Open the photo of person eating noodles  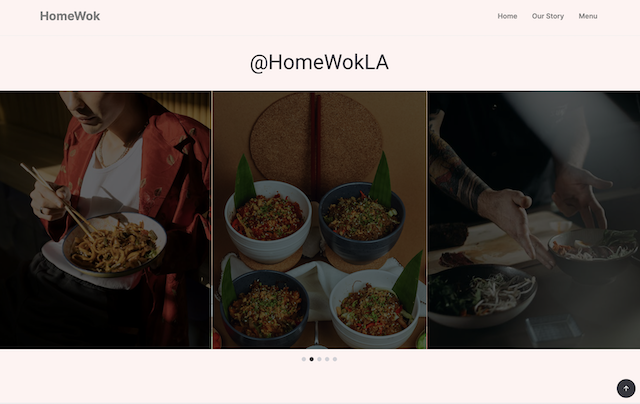point(105,220)
